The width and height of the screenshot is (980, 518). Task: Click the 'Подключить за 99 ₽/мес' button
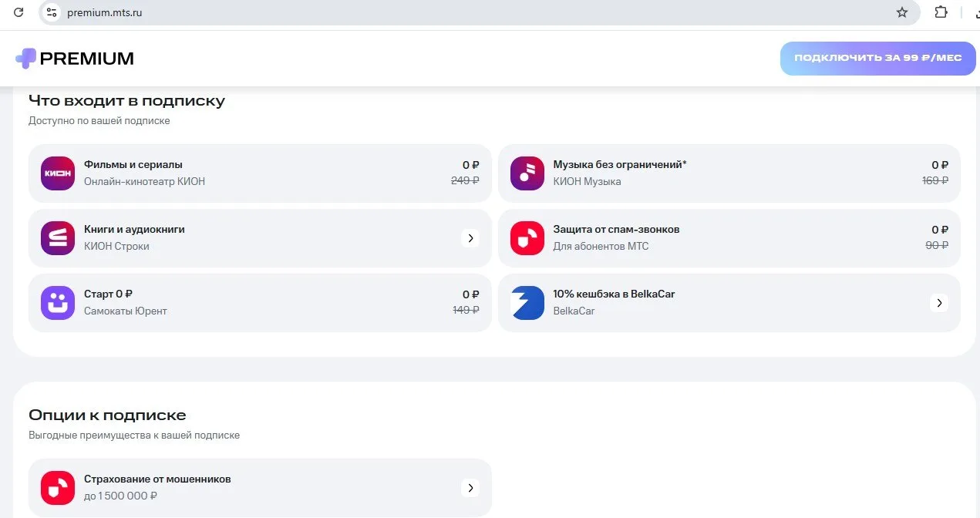(x=878, y=59)
